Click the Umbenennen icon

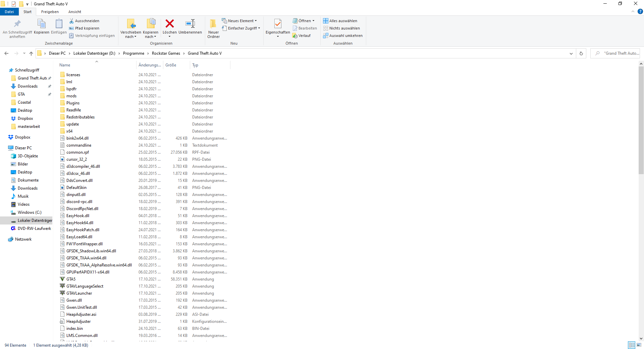point(190,23)
